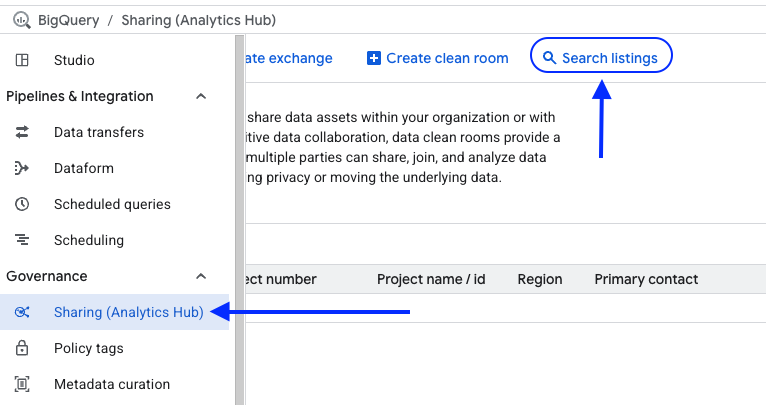
Task: Open Metadata curation page
Action: pos(114,384)
